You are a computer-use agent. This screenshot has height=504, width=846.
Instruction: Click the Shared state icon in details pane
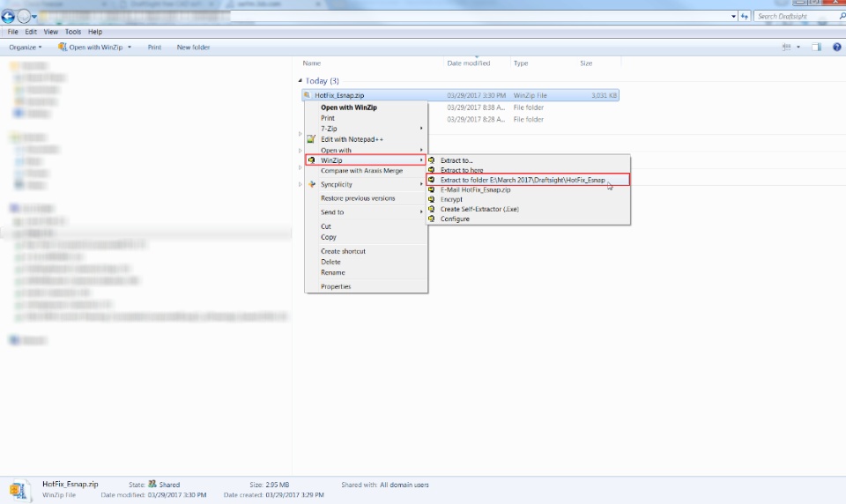(152, 484)
